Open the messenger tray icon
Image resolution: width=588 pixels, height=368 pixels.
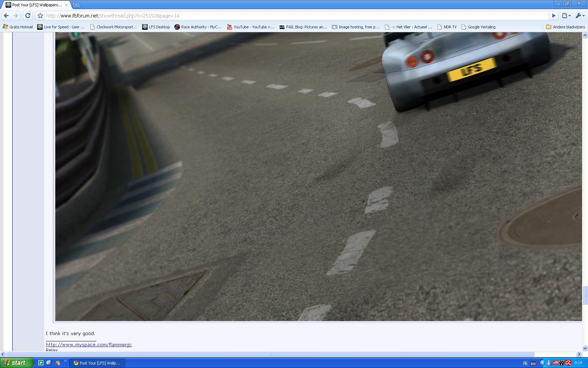pos(549,363)
